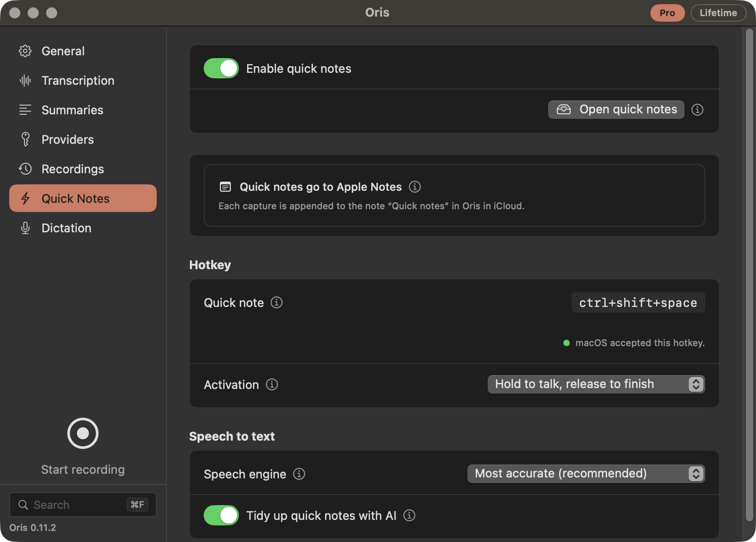Screen dimensions: 756x542
Task: Click the Pro badge button
Action: (x=667, y=13)
